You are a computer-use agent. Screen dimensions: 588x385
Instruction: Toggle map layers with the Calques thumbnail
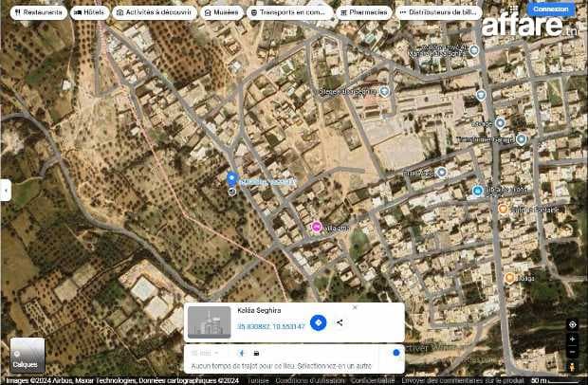click(x=26, y=355)
